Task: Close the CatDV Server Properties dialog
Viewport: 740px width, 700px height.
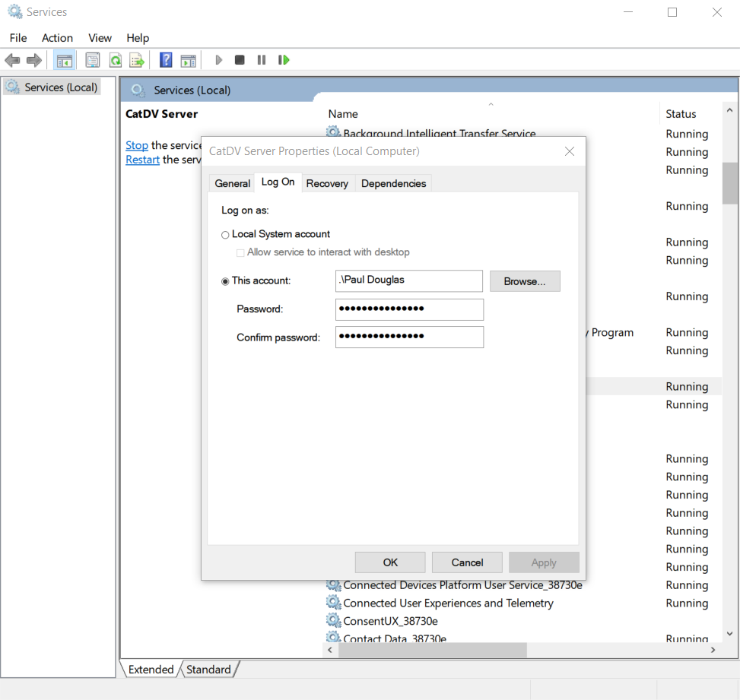Action: (570, 151)
